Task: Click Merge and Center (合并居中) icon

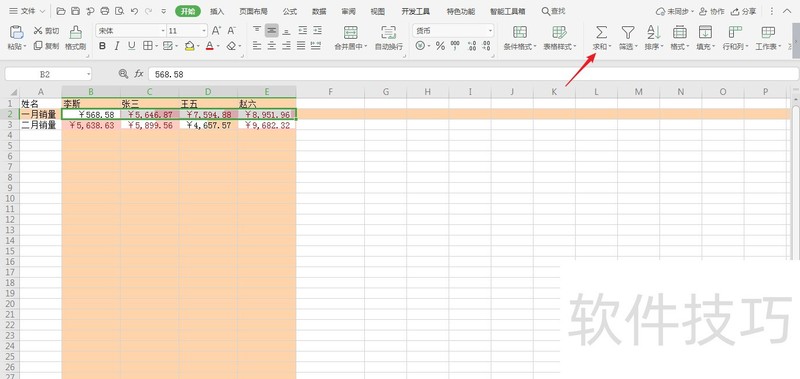Action: (x=351, y=32)
